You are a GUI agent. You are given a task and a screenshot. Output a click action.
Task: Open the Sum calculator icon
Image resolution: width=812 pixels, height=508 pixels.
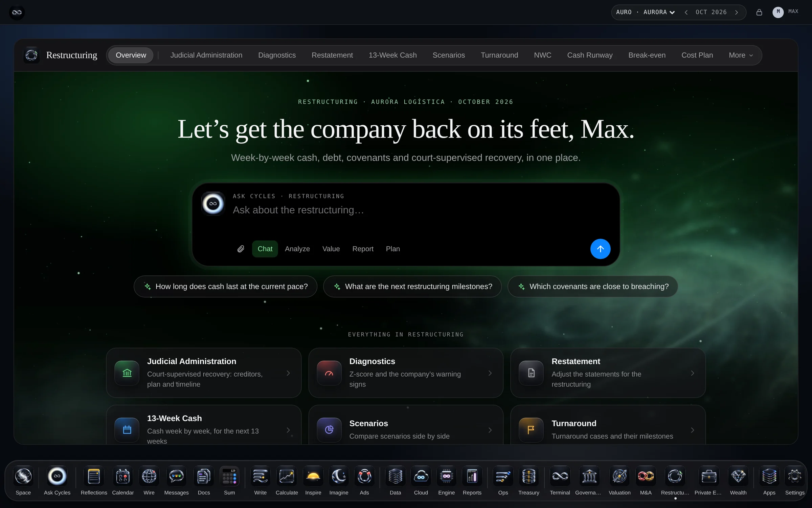coord(229,477)
